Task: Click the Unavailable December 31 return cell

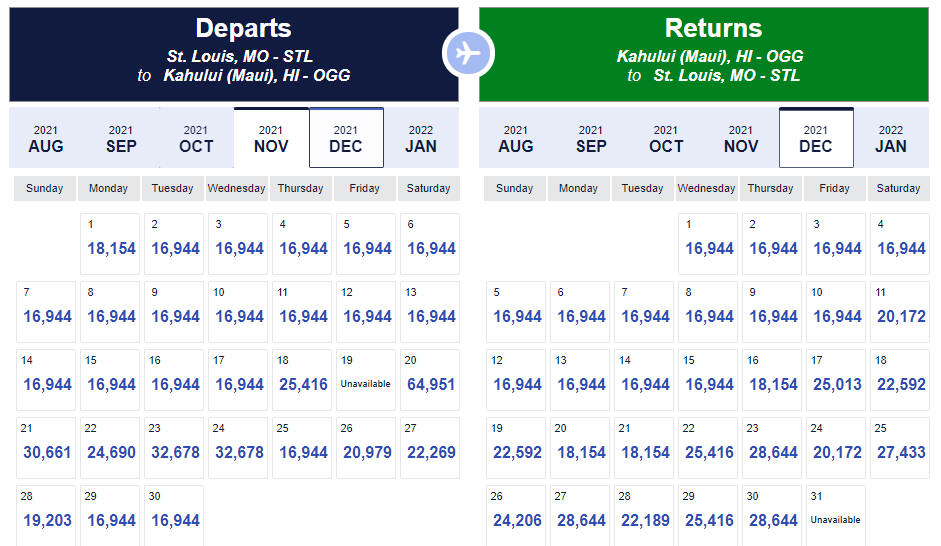Action: pos(836,515)
